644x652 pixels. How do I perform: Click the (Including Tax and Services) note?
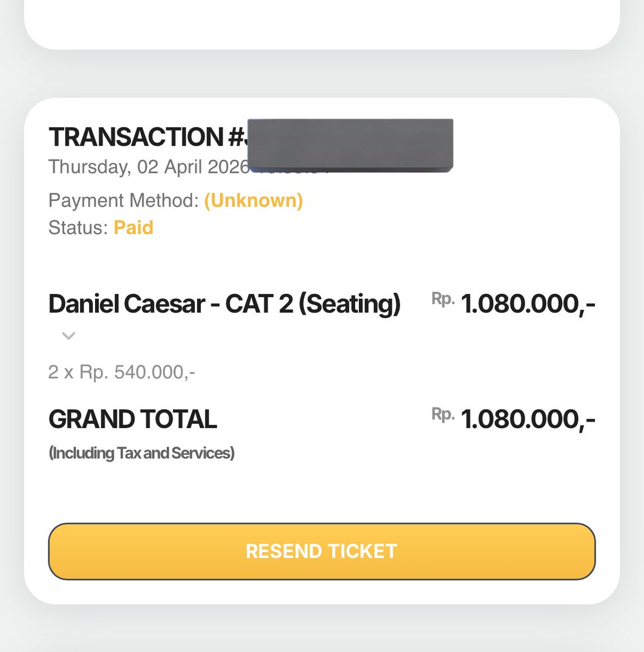(x=142, y=453)
